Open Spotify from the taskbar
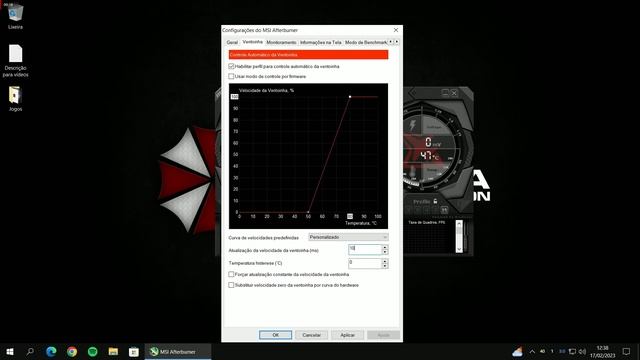640x360 pixels. click(x=93, y=351)
